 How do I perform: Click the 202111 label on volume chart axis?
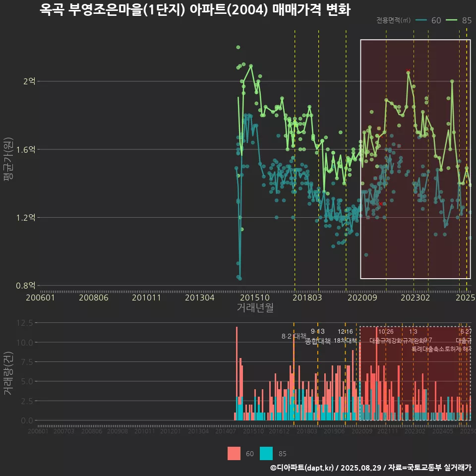coord(388,431)
